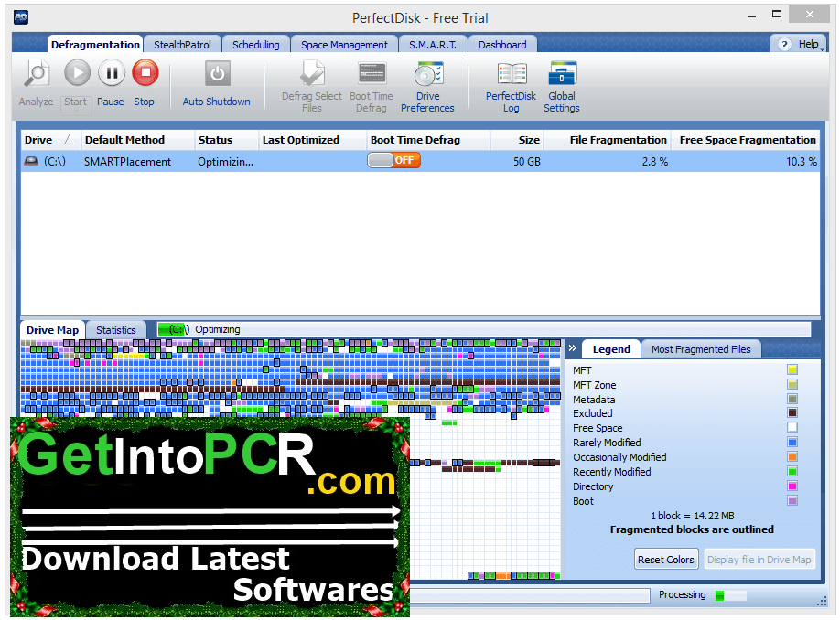
Task: Click the Boot Time Defrag toolbar icon
Action: [x=372, y=73]
